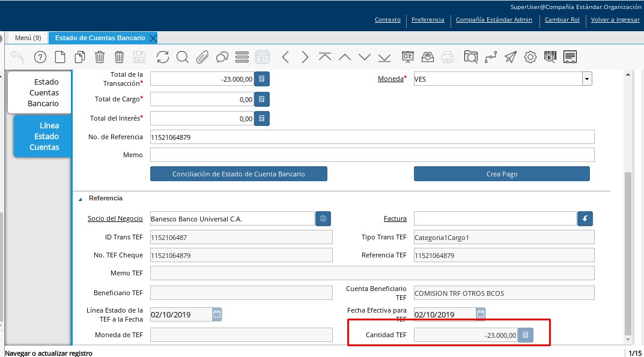Open calendar picker for Fecha Efectiva para TEF
Image resolution: width=644 pixels, height=357 pixels.
coord(481,314)
